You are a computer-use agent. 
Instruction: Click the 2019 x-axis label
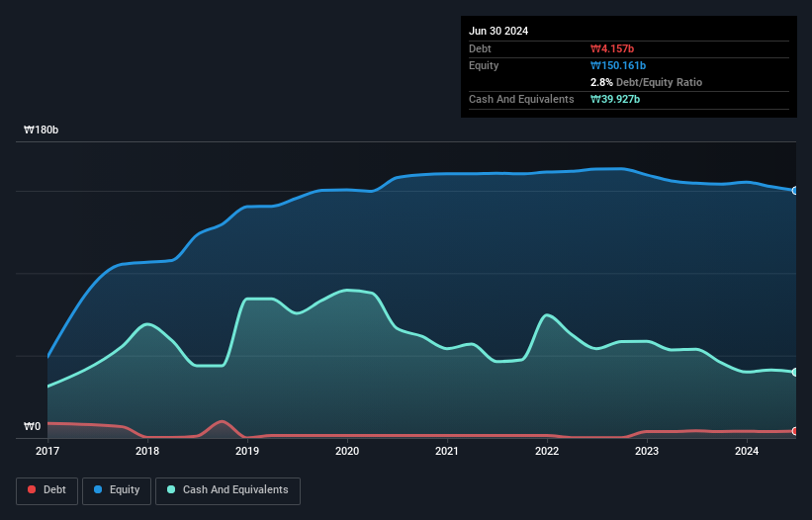pyautogui.click(x=247, y=451)
